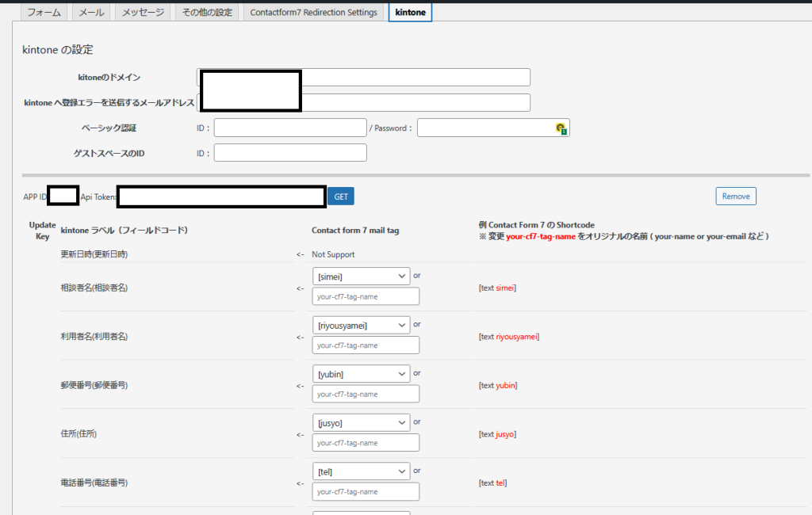Switch to the フォーム tab
This screenshot has height=515, width=812.
[44, 13]
